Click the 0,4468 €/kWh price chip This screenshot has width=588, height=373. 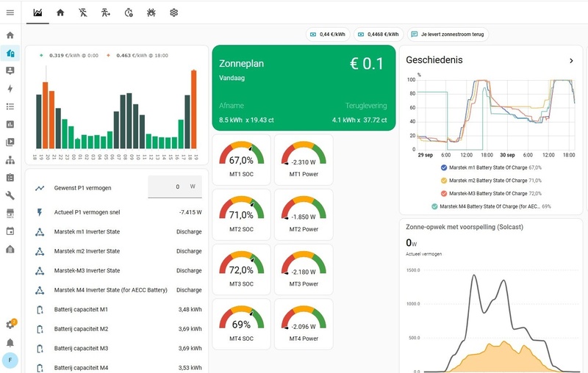(x=379, y=34)
